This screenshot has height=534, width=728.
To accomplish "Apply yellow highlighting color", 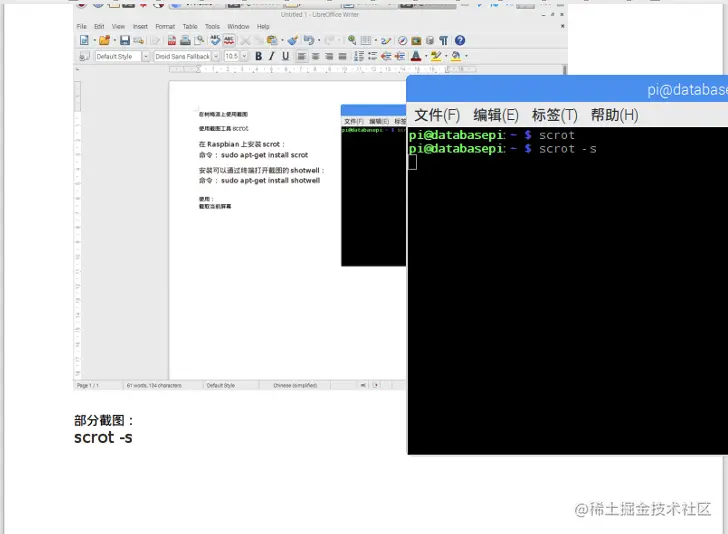I will [436, 56].
